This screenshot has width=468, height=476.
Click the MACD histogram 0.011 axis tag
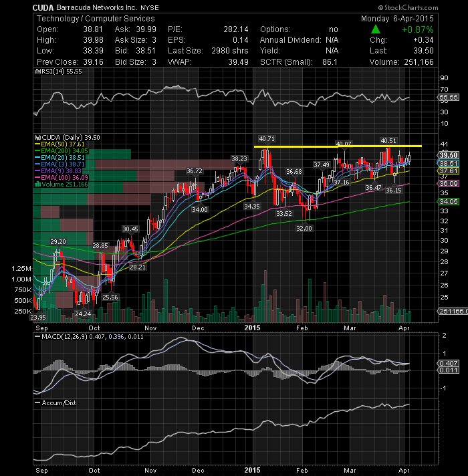[x=448, y=370]
